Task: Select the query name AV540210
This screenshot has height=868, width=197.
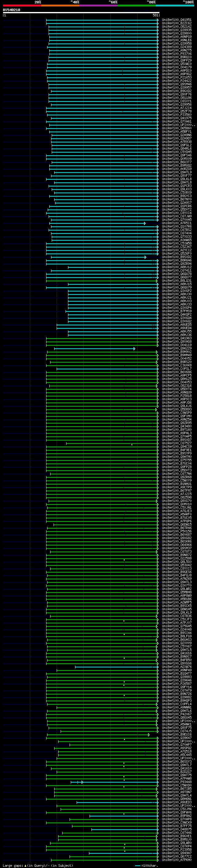Action: click(11, 10)
